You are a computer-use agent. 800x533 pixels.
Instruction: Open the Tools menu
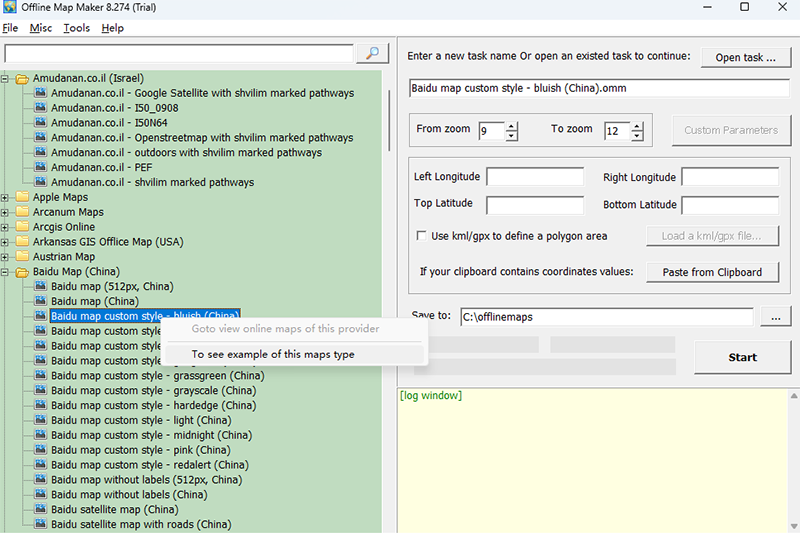[76, 28]
